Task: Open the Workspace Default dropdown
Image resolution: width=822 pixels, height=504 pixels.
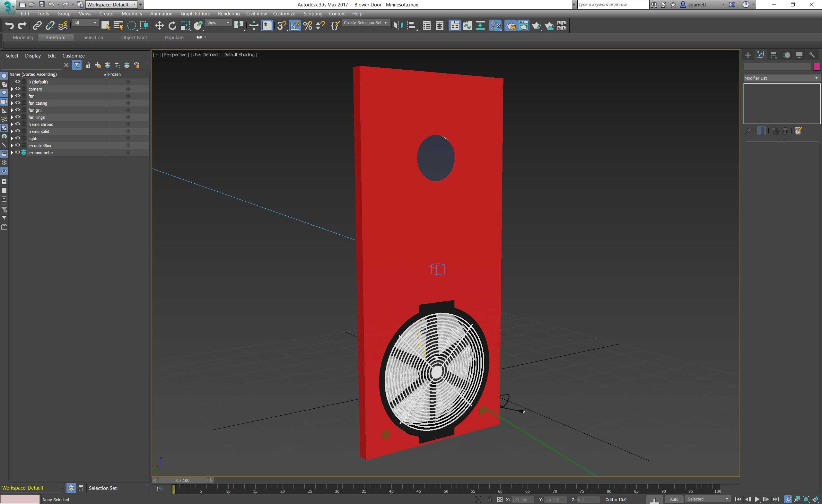Action: click(109, 5)
